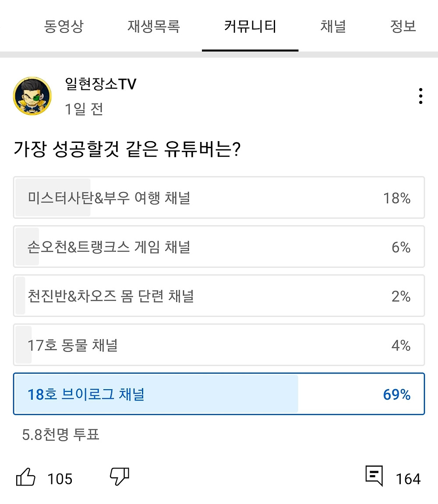Open the three-dot post options menu
438x504 pixels.
[x=420, y=96]
